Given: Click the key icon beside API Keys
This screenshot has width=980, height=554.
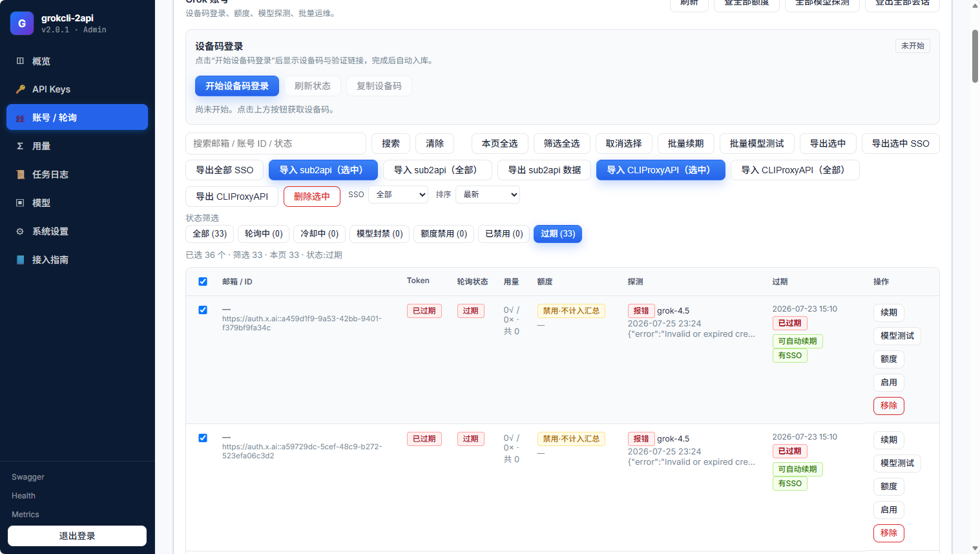Looking at the screenshot, I should coord(20,89).
